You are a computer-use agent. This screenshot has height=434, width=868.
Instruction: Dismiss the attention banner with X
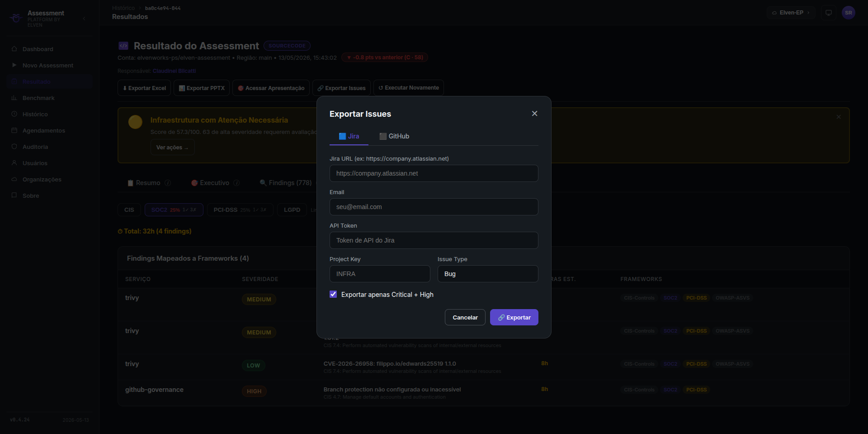[839, 117]
